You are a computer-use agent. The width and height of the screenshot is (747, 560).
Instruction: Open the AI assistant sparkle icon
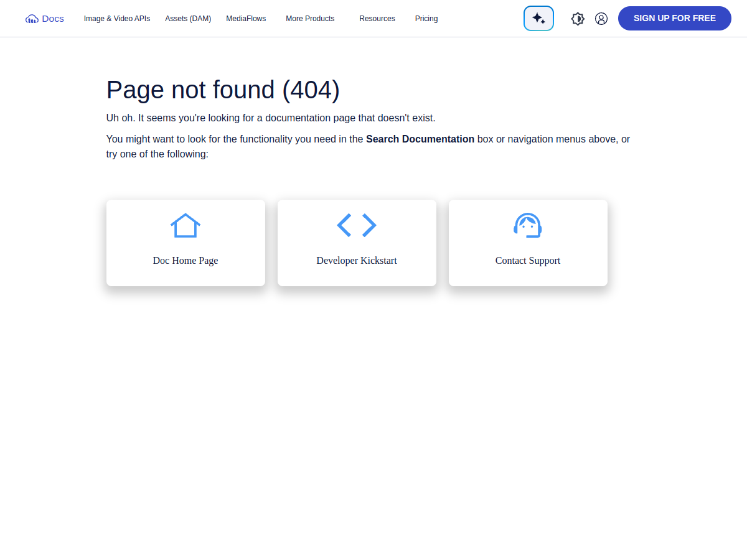coord(538,18)
